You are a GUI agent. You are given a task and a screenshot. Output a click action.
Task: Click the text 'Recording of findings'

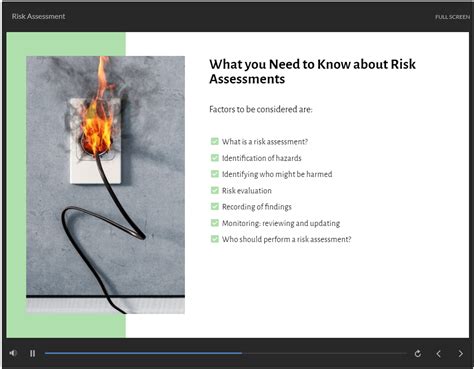257,207
